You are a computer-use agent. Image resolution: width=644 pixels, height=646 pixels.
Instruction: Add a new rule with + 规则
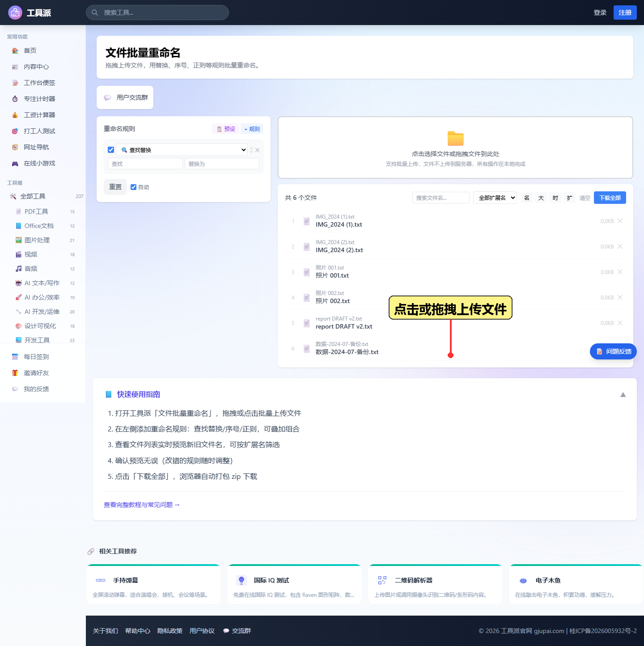[x=252, y=129]
